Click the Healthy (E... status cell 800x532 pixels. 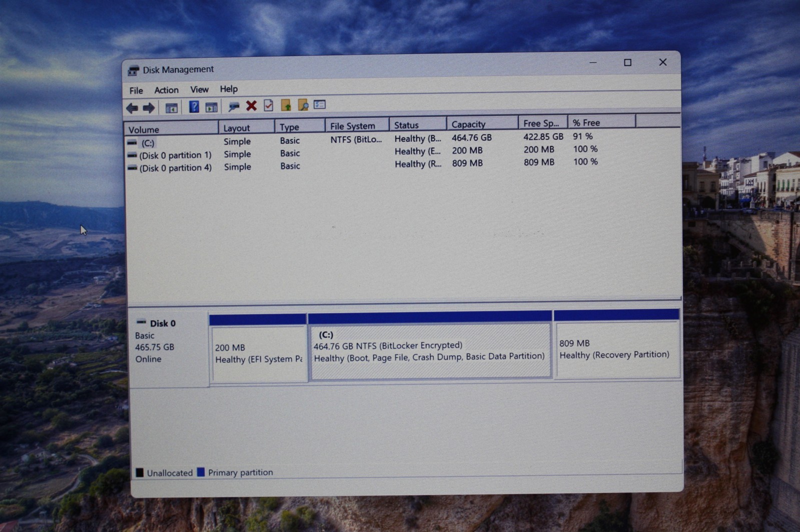pos(418,151)
